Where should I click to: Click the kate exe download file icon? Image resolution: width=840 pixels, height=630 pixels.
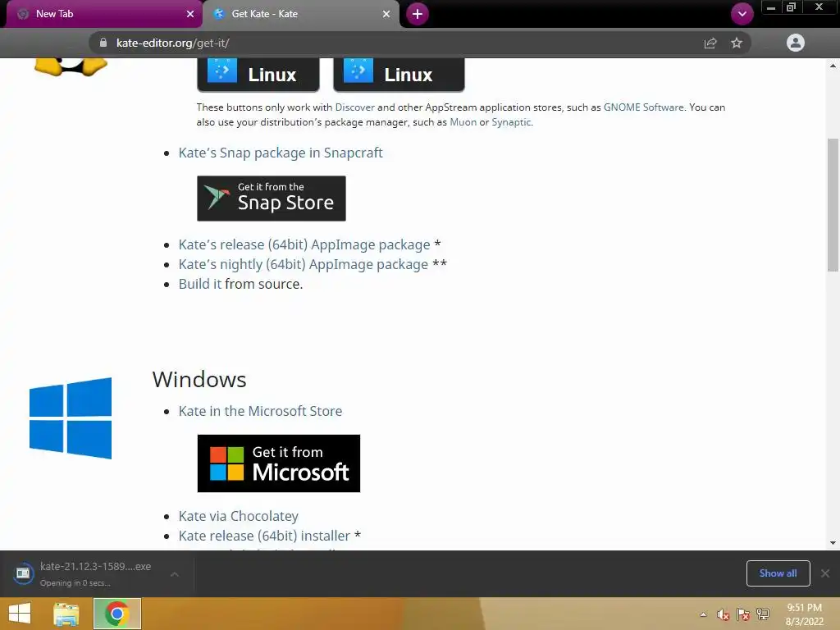coord(23,573)
